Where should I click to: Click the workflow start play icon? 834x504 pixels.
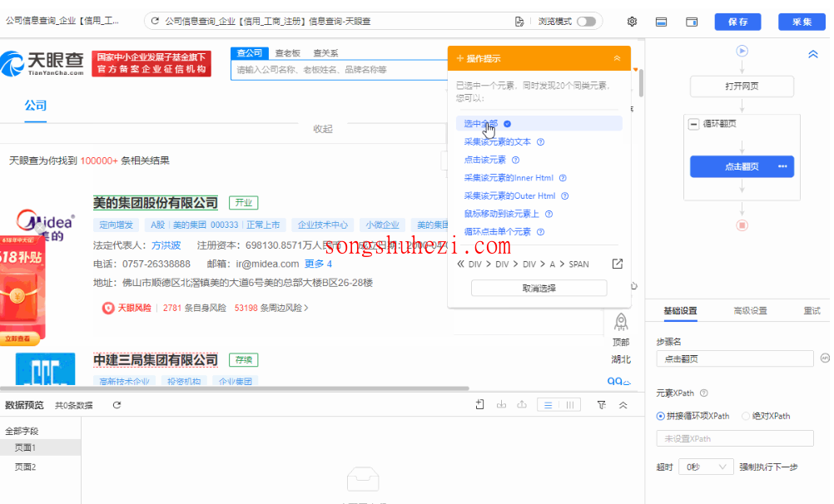742,51
